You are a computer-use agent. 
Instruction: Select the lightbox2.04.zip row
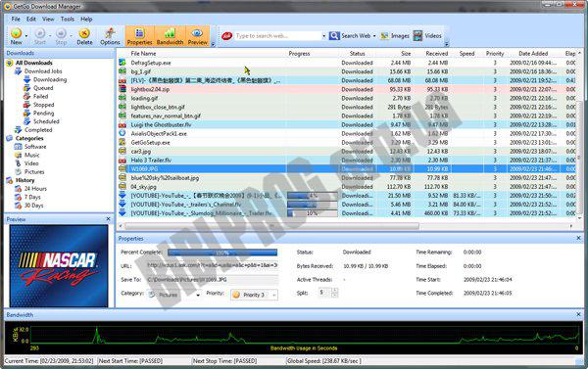[347, 89]
